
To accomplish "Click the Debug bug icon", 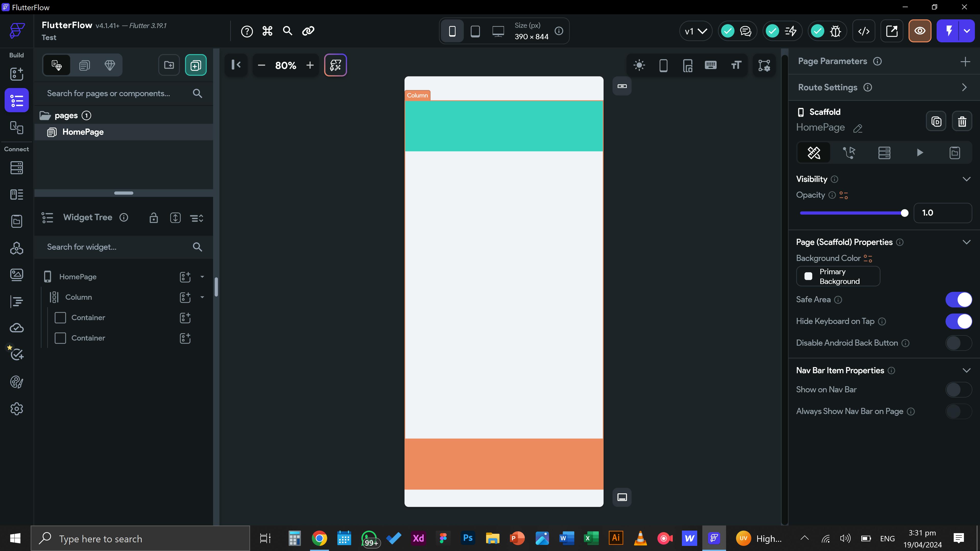I will coord(836,31).
